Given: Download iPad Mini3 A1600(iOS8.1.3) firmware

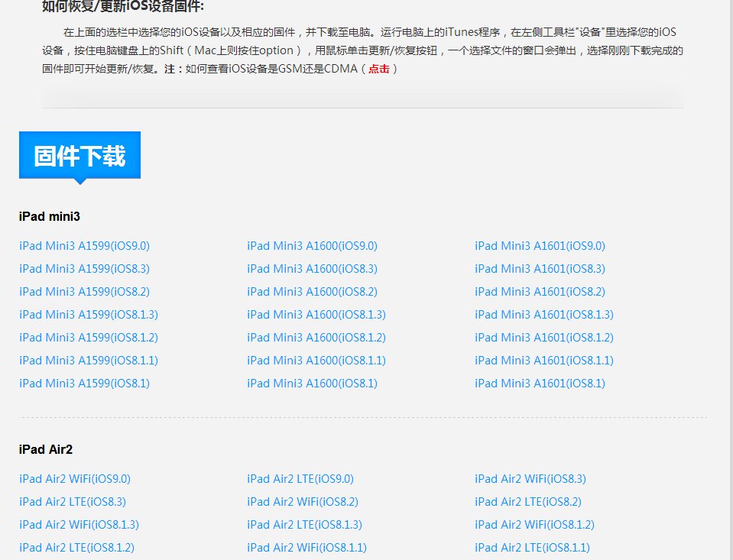Looking at the screenshot, I should (316, 315).
